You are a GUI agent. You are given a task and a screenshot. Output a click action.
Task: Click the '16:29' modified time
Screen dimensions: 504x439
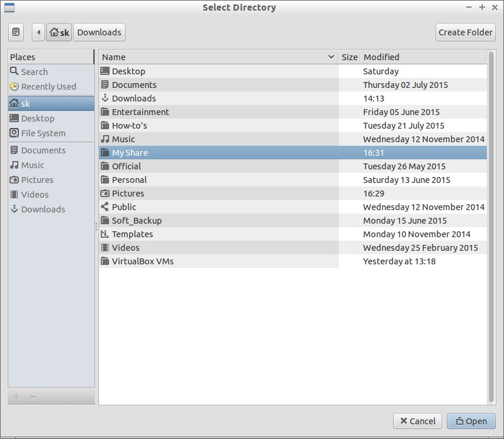coord(374,194)
